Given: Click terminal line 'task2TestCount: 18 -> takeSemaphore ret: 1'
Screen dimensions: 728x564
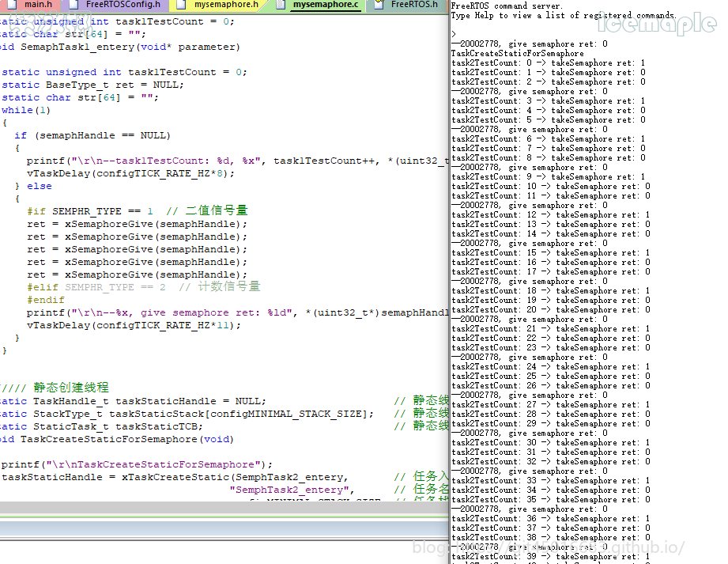Looking at the screenshot, I should (551, 291).
